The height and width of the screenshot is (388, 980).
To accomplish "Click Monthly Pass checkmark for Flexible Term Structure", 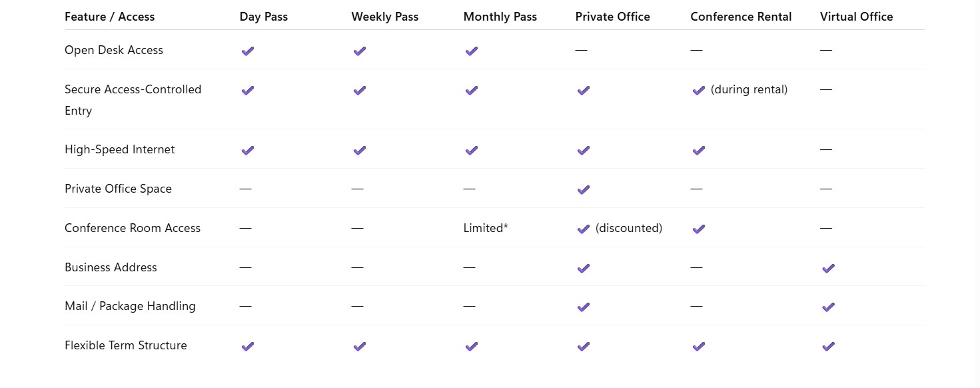I will (472, 346).
